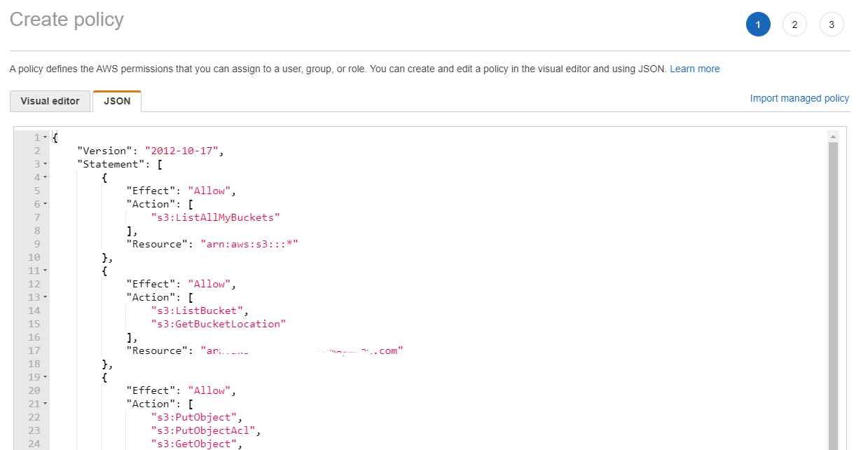Fold the "Statement" array at line 3
The height and width of the screenshot is (450, 868).
pyautogui.click(x=46, y=164)
